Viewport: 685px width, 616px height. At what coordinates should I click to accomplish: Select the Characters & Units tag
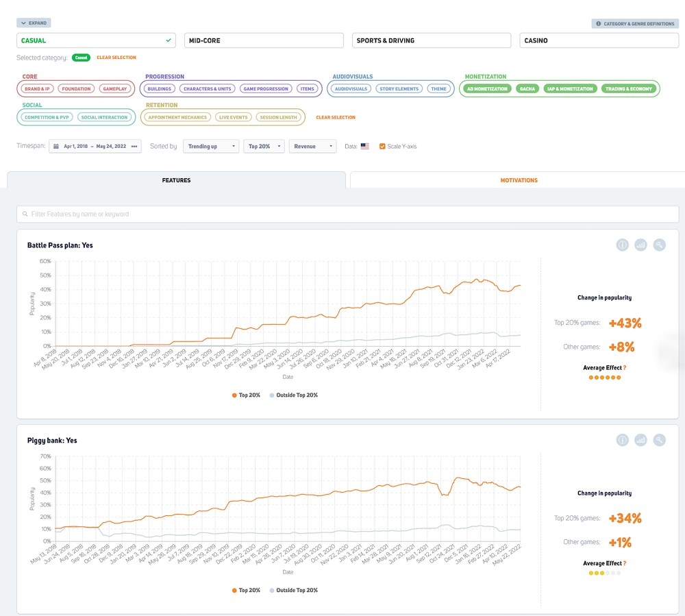[x=208, y=88]
